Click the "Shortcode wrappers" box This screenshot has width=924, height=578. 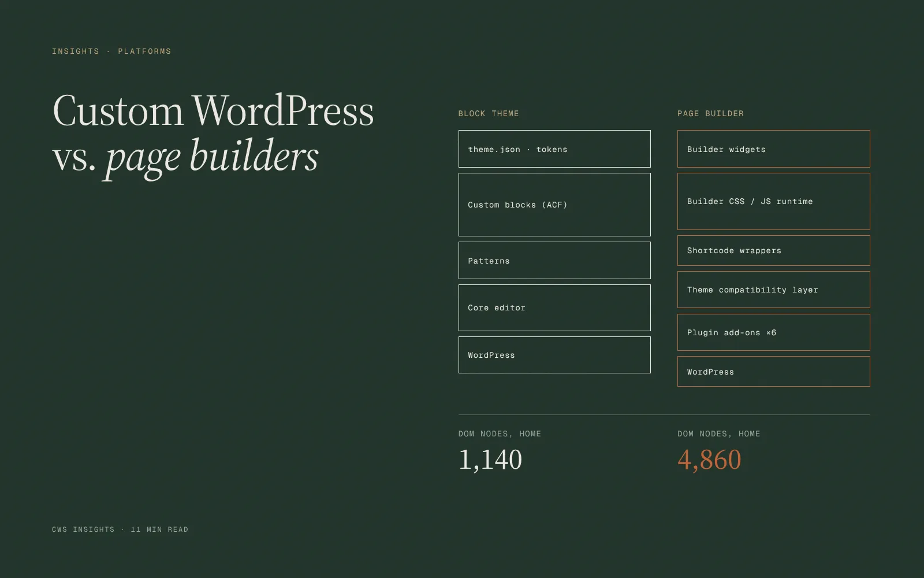(774, 250)
